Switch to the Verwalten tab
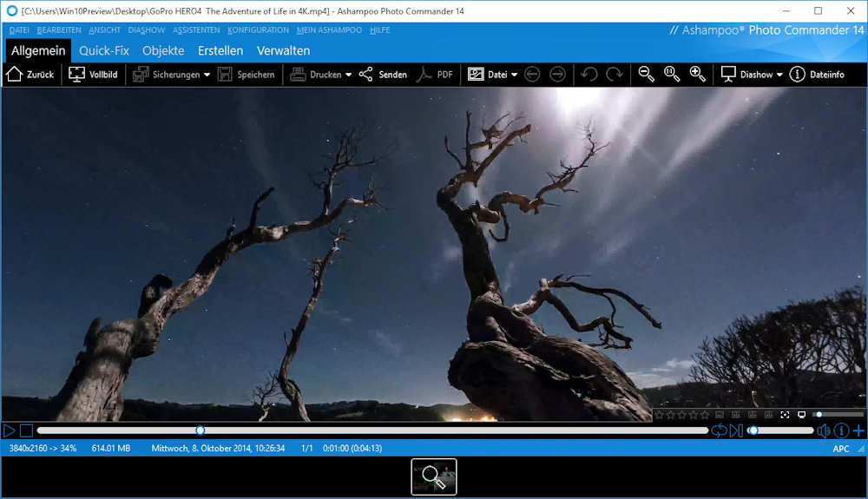Screen dimensions: 868x499 pos(283,50)
